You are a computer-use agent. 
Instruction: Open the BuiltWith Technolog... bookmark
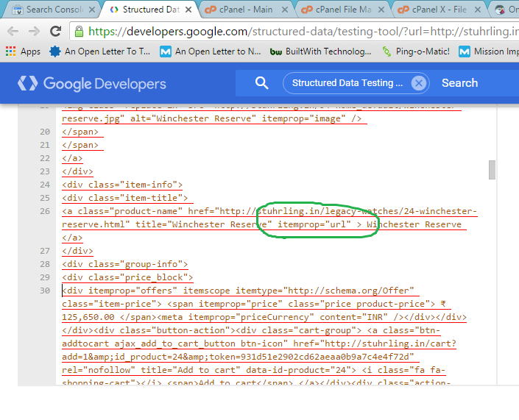click(320, 51)
